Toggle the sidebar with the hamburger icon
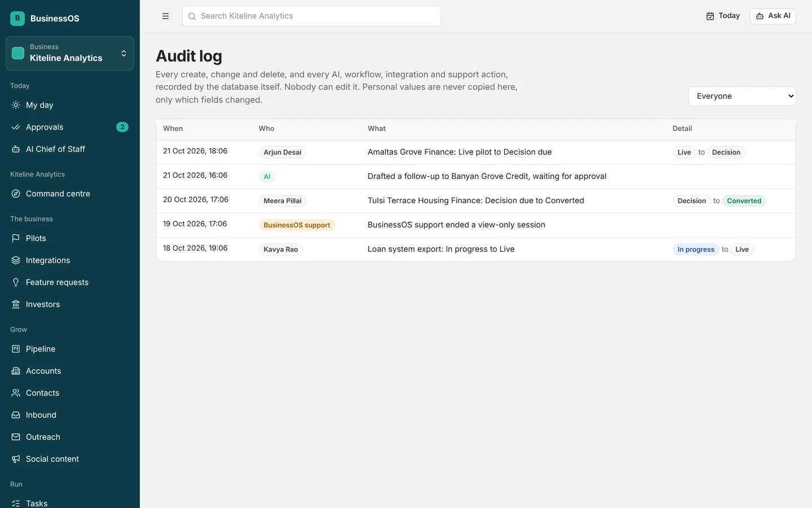812x508 pixels. (x=165, y=16)
